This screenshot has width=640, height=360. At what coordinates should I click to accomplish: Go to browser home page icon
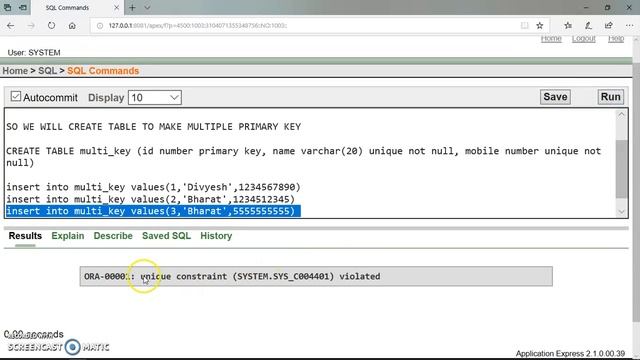(72, 25)
